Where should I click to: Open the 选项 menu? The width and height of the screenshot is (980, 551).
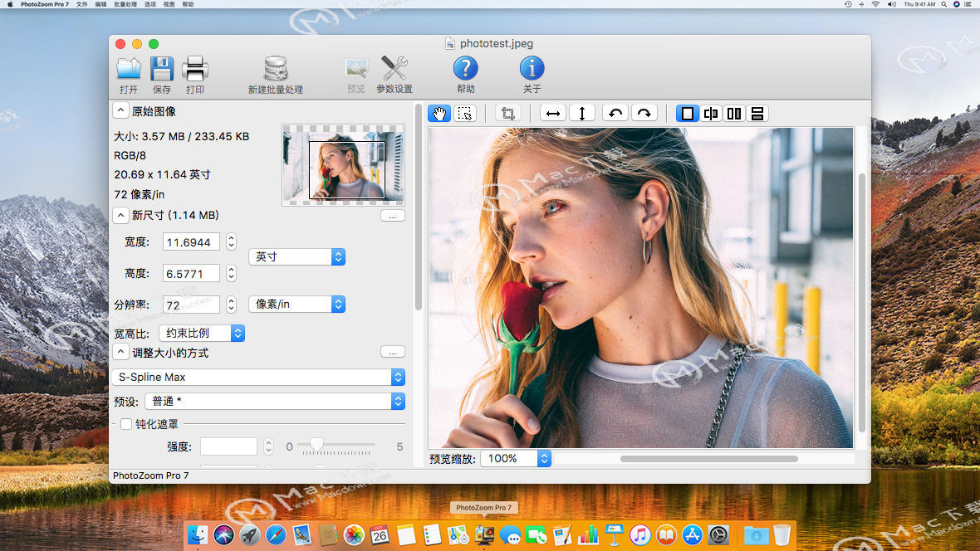150,4
